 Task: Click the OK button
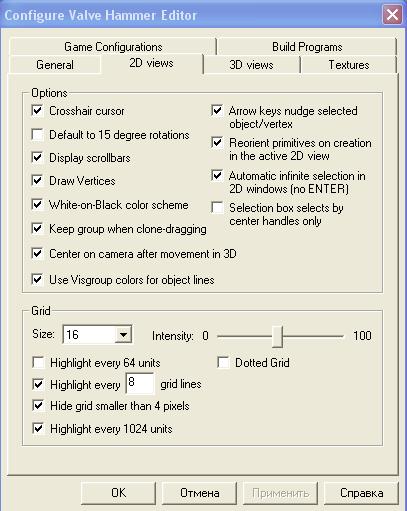[118, 493]
